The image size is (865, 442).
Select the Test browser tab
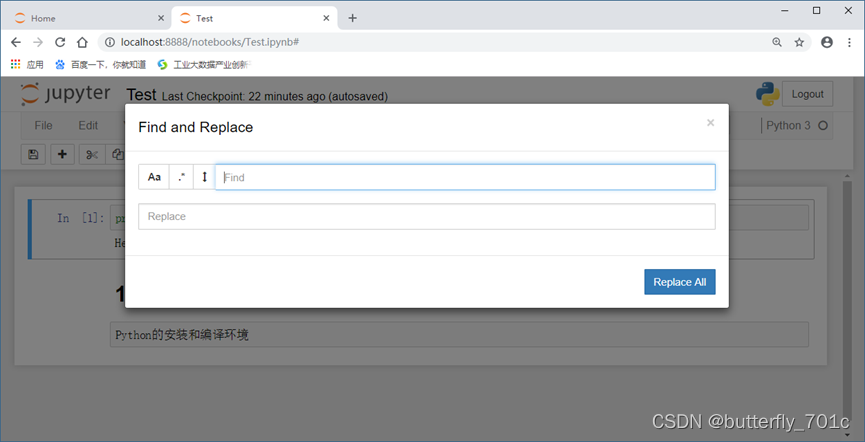coord(254,18)
